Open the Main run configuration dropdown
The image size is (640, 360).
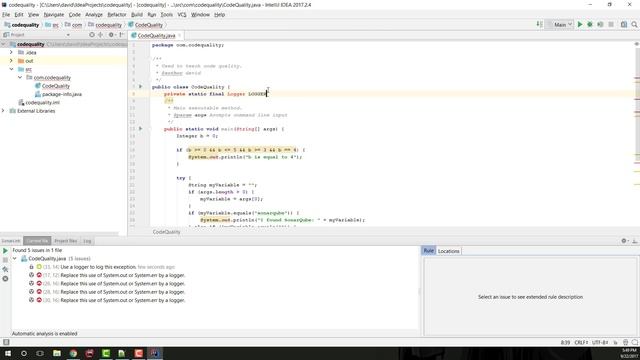561,24
